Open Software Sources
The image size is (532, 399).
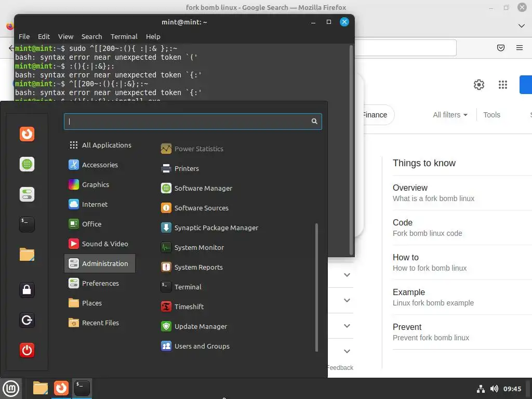coord(195,208)
